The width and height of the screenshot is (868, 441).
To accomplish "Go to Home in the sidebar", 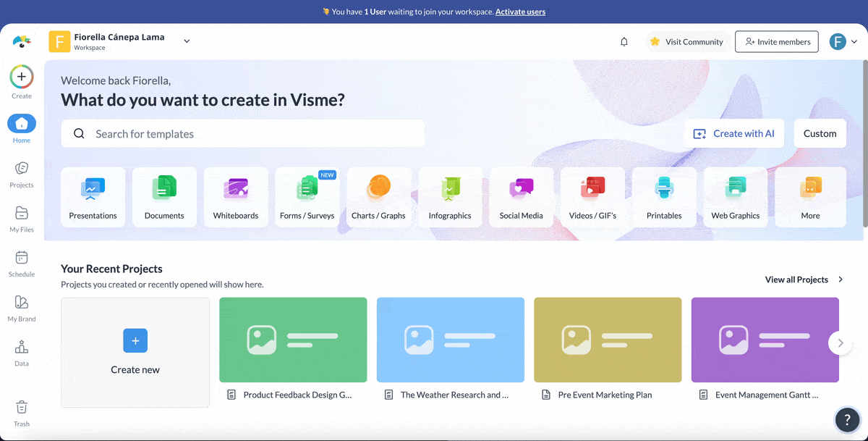I will [x=21, y=127].
